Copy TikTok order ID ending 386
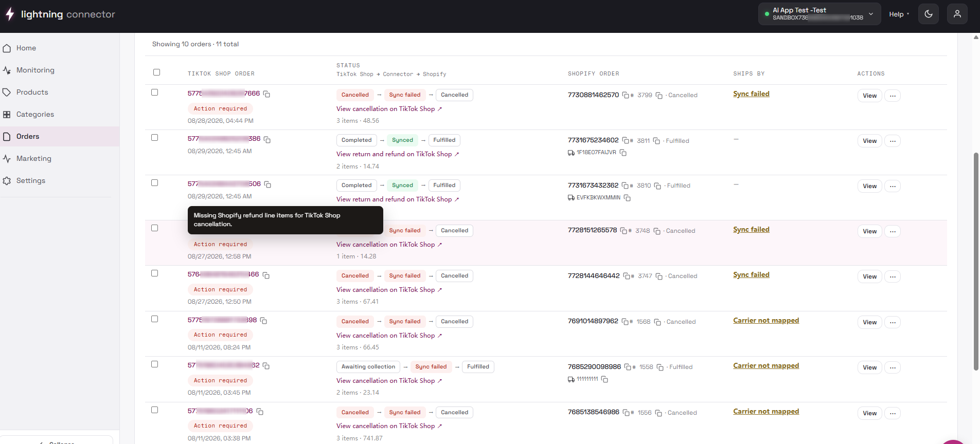The height and width of the screenshot is (444, 980). (267, 139)
